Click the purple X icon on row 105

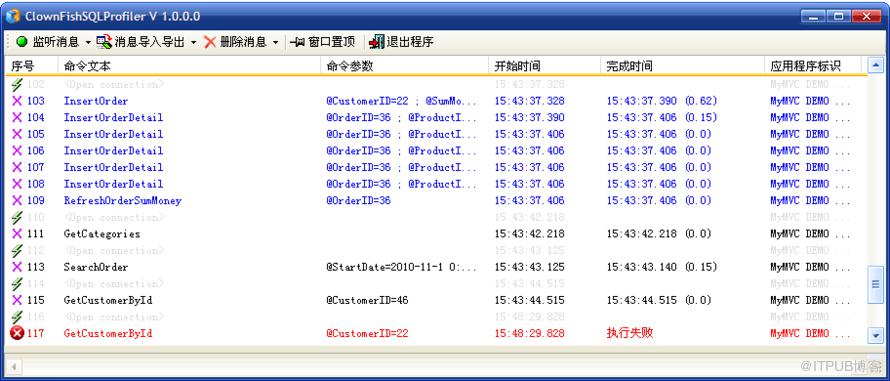17,134
